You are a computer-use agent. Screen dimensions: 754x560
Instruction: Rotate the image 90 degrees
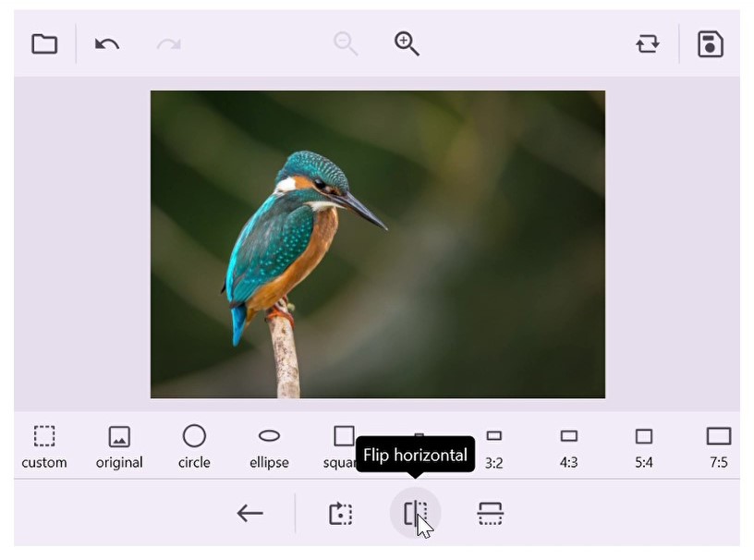(342, 513)
